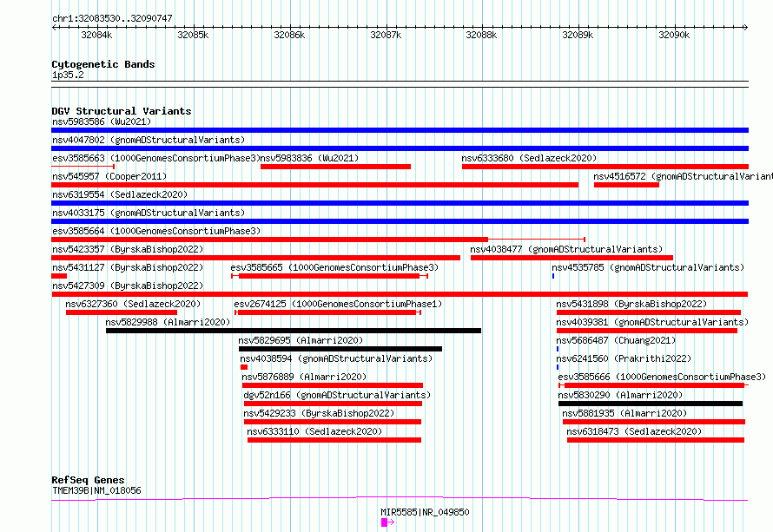This screenshot has height=532, width=773.
Task: Click nsv5686487 (Chuang2021) label
Action: tap(616, 340)
